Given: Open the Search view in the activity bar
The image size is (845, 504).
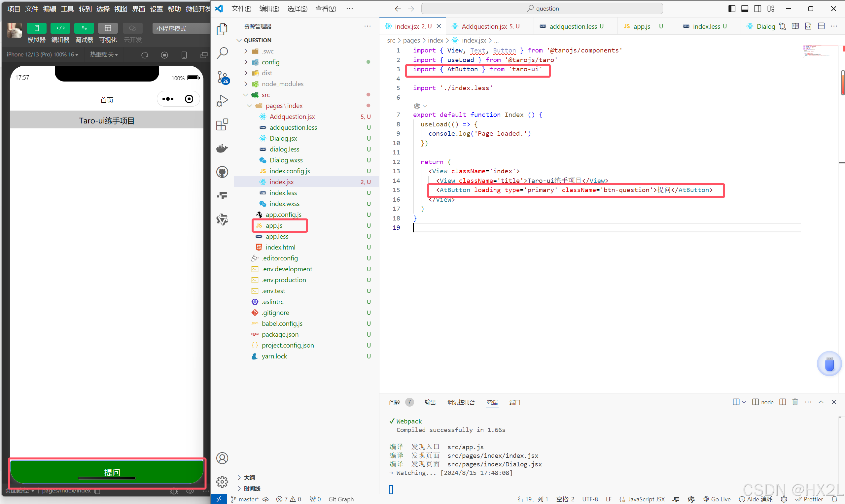Looking at the screenshot, I should click(x=222, y=53).
